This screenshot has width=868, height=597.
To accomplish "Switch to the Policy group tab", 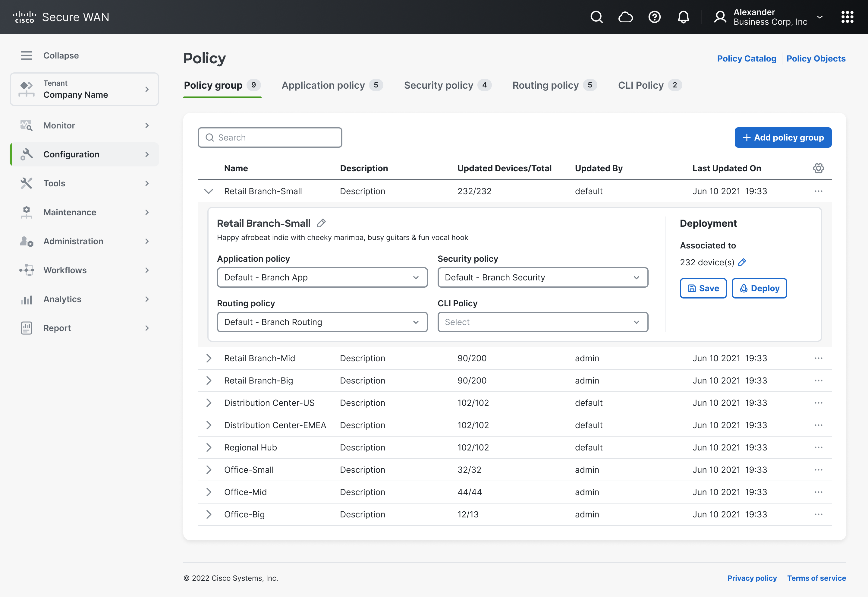I will point(222,86).
